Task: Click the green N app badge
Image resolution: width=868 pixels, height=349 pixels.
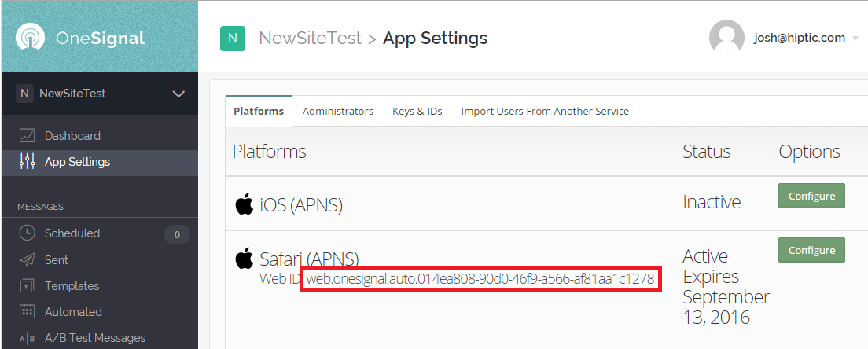Action: point(232,38)
